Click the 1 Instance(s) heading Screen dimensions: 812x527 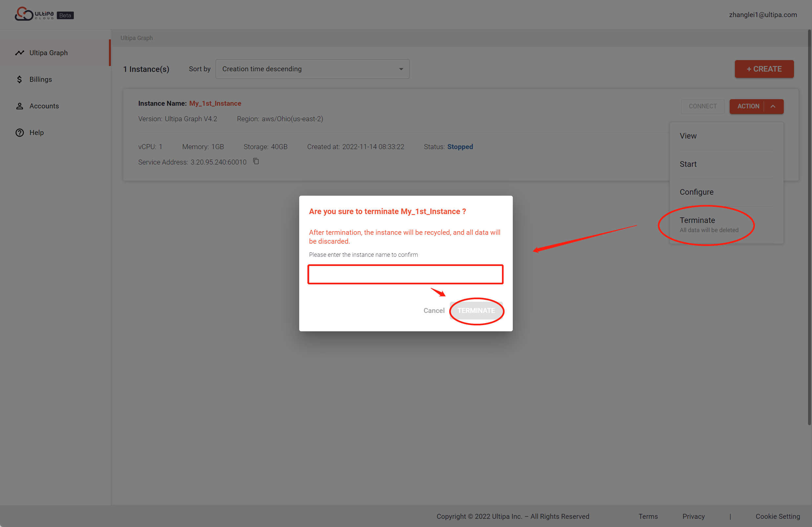146,69
